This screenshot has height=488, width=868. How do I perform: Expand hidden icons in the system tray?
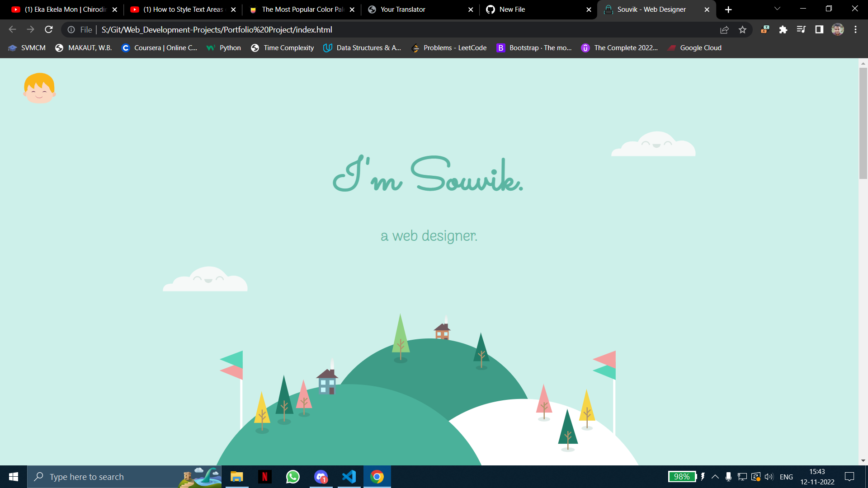click(715, 477)
